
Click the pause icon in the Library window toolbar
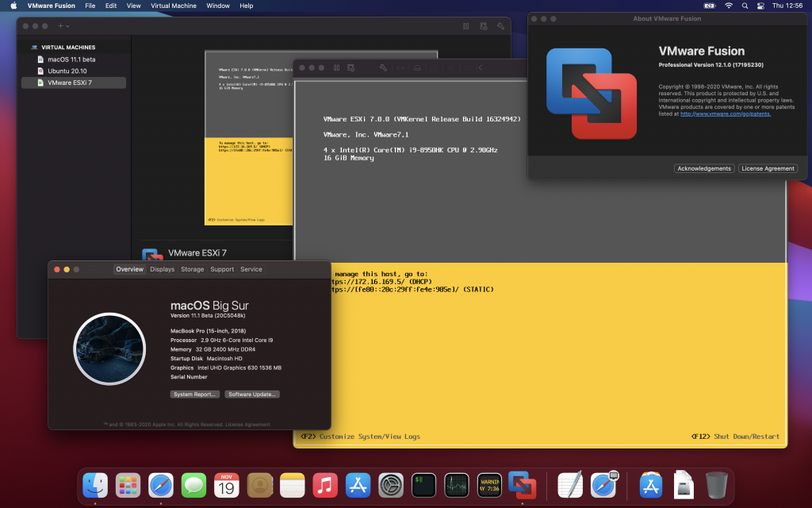(466, 26)
